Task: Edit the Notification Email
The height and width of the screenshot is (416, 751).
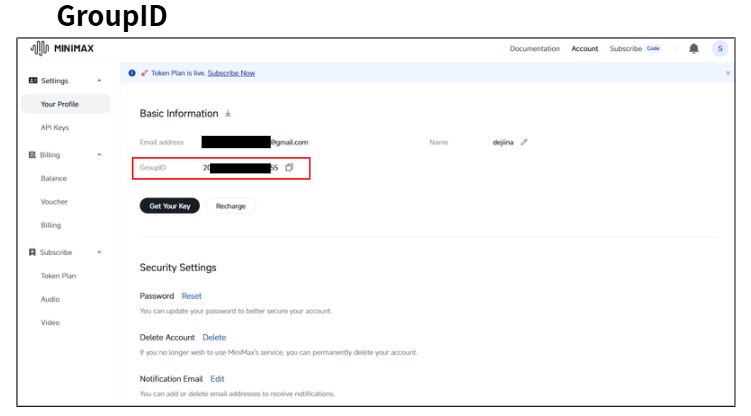Action: coord(217,379)
